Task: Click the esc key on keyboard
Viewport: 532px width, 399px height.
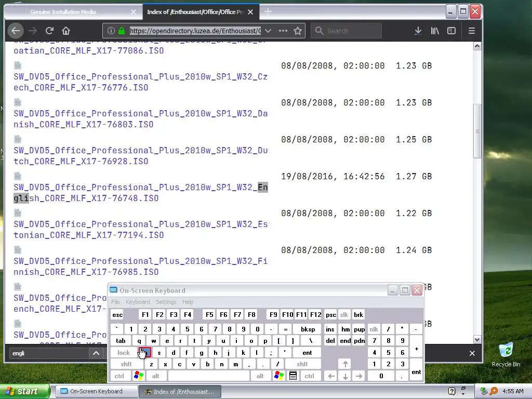Action: 117,314
